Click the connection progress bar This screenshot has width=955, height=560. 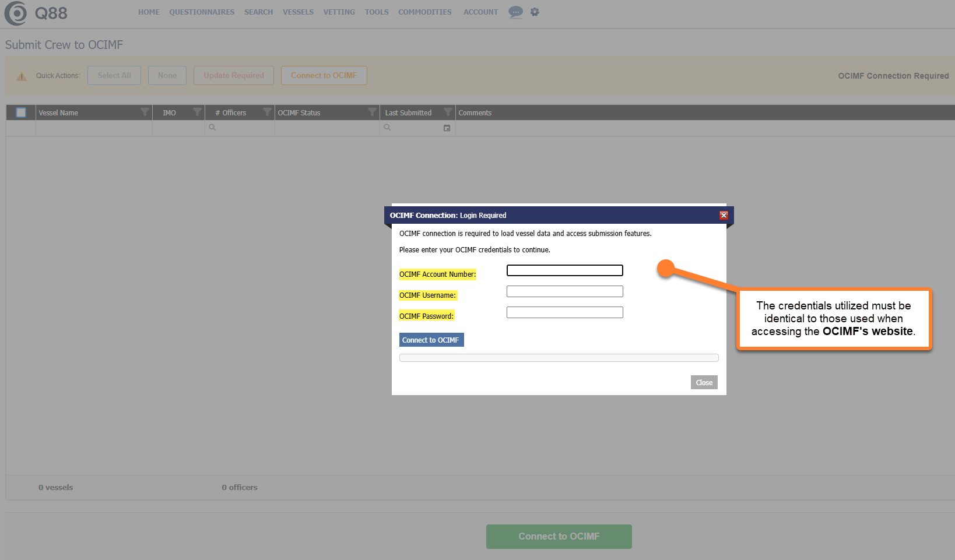pos(559,358)
